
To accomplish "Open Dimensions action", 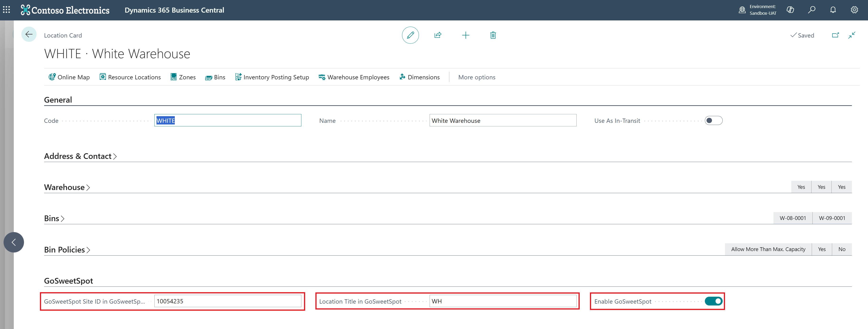I will pos(419,77).
